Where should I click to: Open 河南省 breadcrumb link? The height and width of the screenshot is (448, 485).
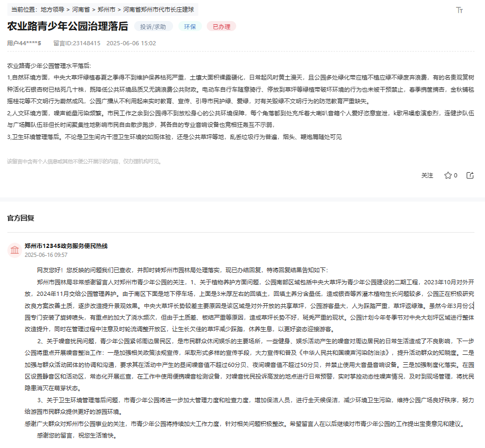pos(81,9)
